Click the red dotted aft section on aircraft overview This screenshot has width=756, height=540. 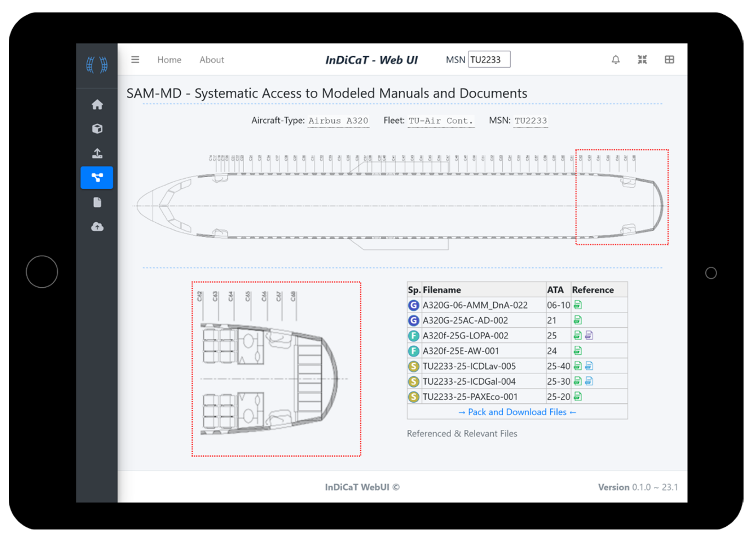622,197
